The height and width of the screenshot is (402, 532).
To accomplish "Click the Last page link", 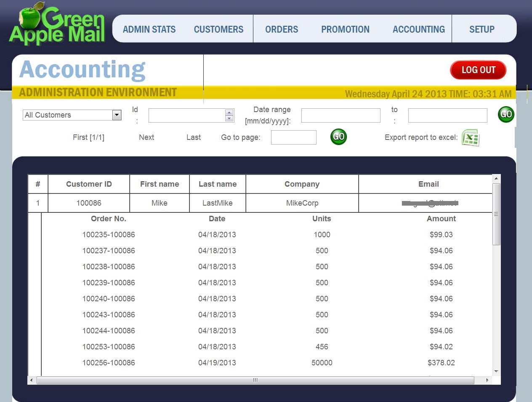I will 194,137.
